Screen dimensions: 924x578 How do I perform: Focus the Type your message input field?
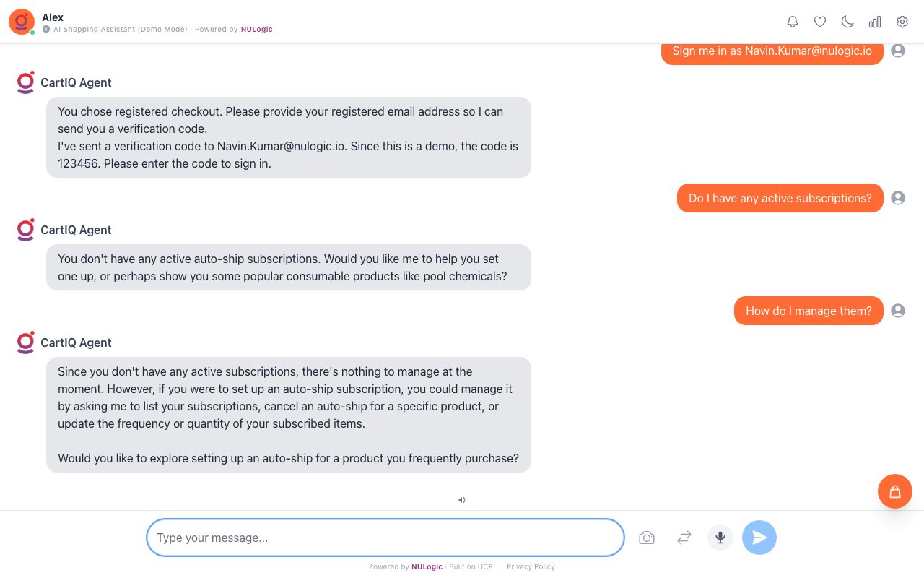(x=385, y=538)
